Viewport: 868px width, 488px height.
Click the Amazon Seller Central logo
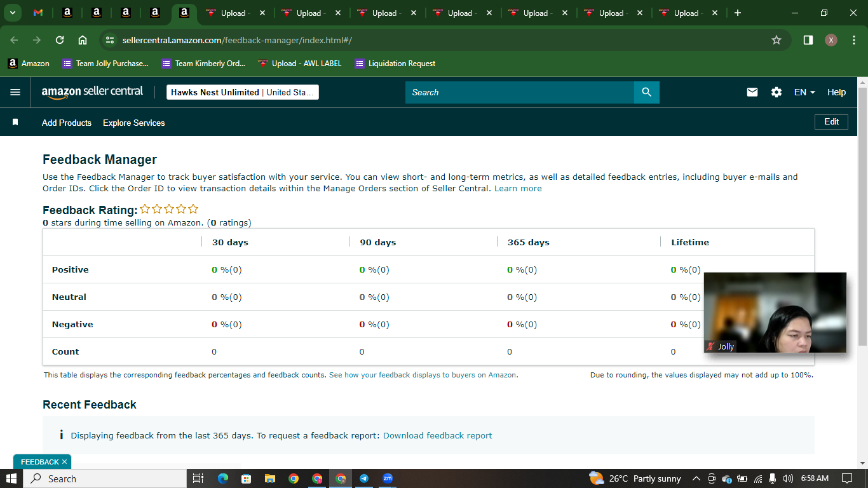[x=92, y=92]
